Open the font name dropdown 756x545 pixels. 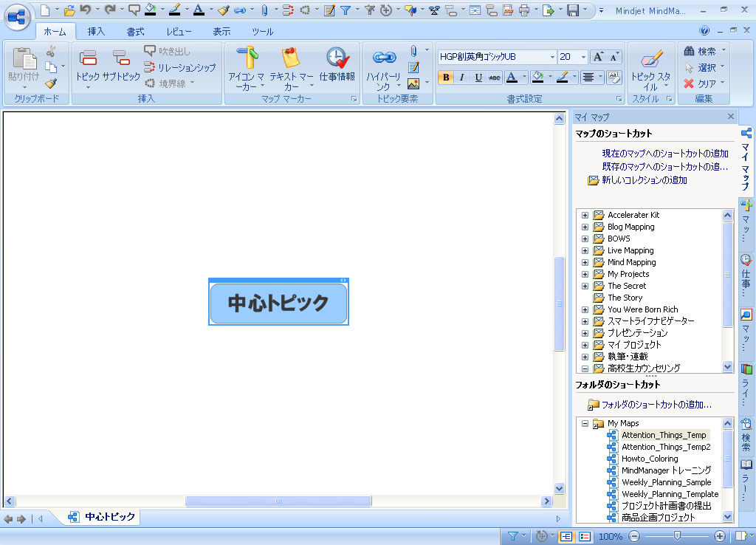pyautogui.click(x=551, y=57)
